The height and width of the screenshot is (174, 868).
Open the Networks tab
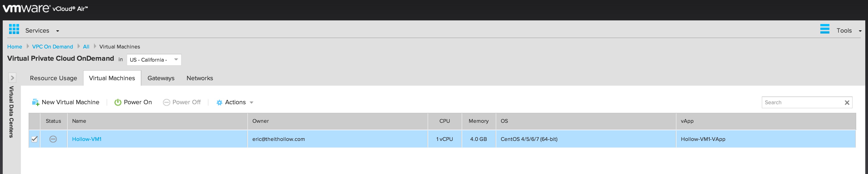(x=200, y=78)
